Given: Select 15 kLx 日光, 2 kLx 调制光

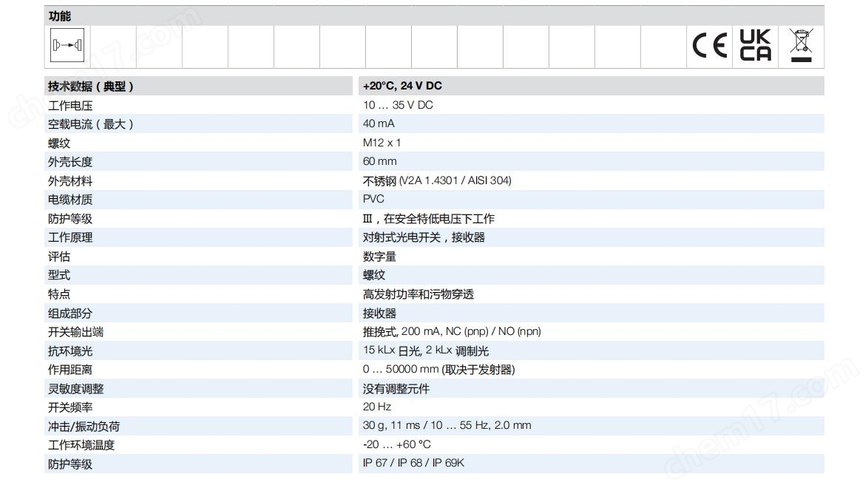Looking at the screenshot, I should (427, 350).
